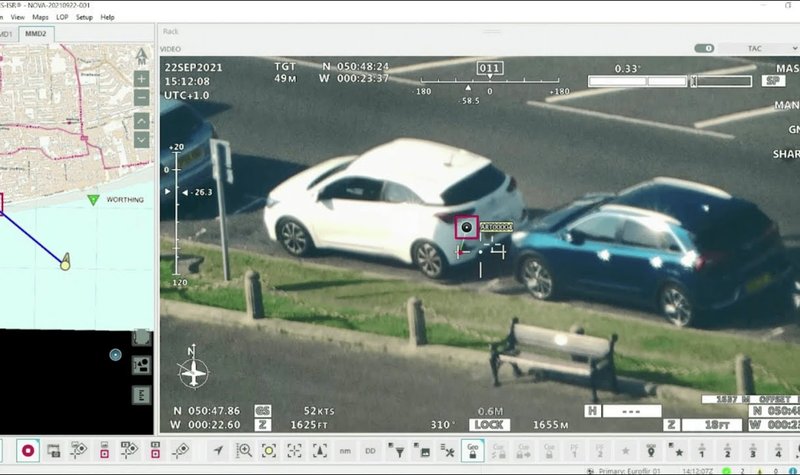Viewport: 800px width, 475px height.
Task: Select preset 2 in bottom toolbar
Action: click(x=728, y=451)
